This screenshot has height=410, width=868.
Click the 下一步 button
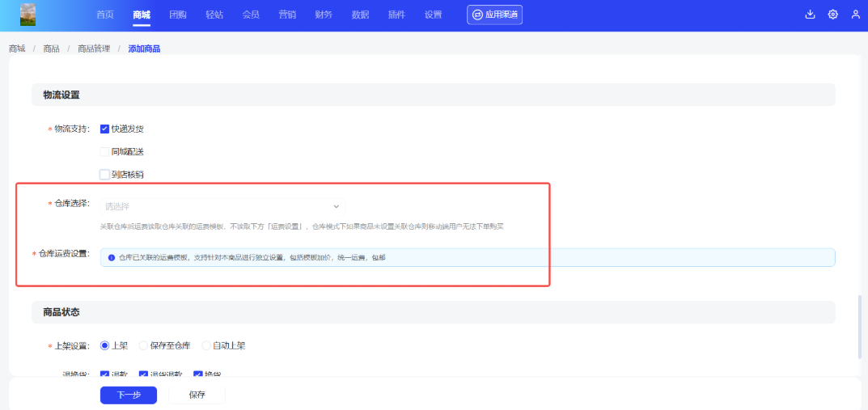(x=129, y=395)
